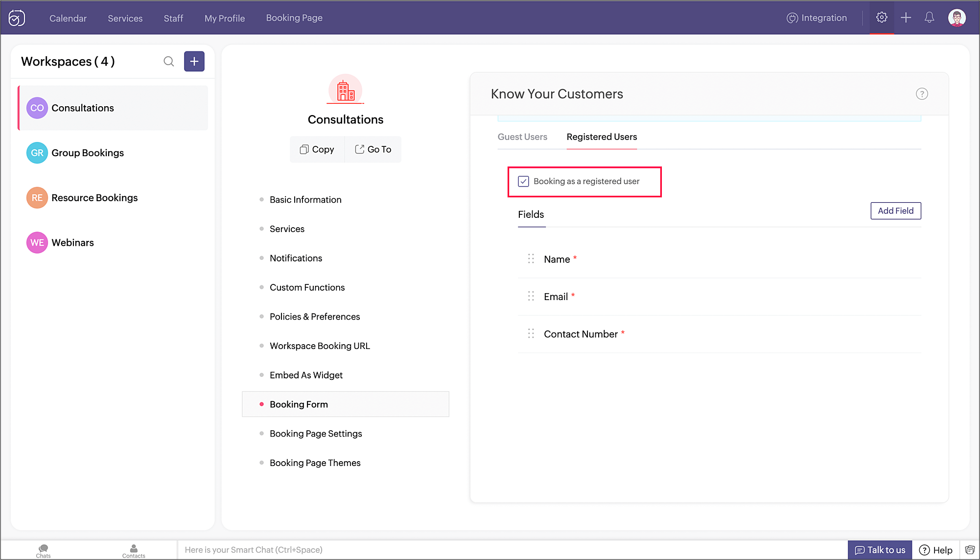
Task: Click the Copy workspace button
Action: [317, 149]
